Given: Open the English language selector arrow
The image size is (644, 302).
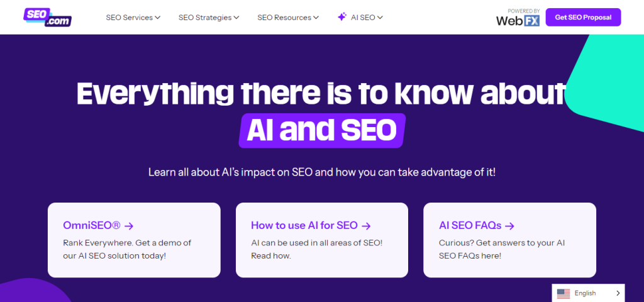Looking at the screenshot, I should point(618,293).
